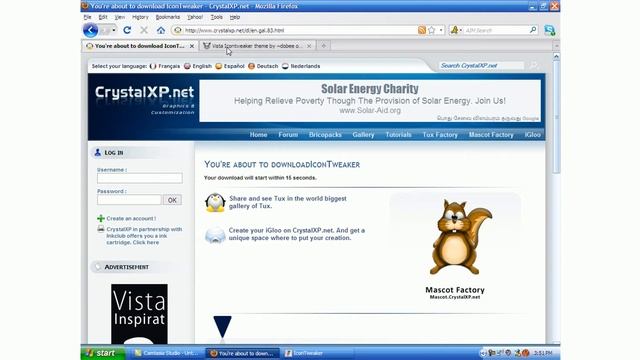The width and height of the screenshot is (640, 360).
Task: Open the History menu
Action: [140, 17]
